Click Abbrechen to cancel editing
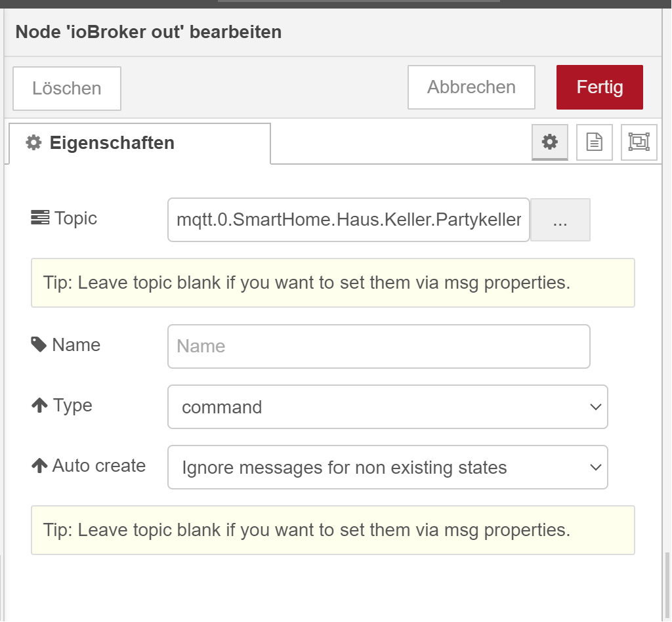 [471, 87]
